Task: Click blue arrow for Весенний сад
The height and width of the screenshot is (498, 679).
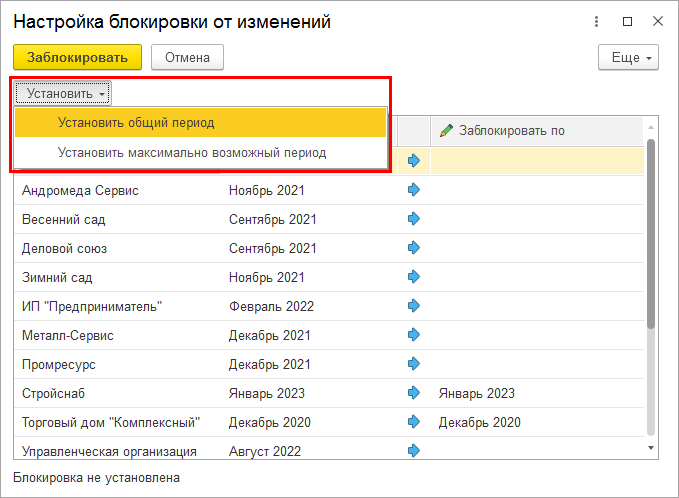Action: click(414, 219)
